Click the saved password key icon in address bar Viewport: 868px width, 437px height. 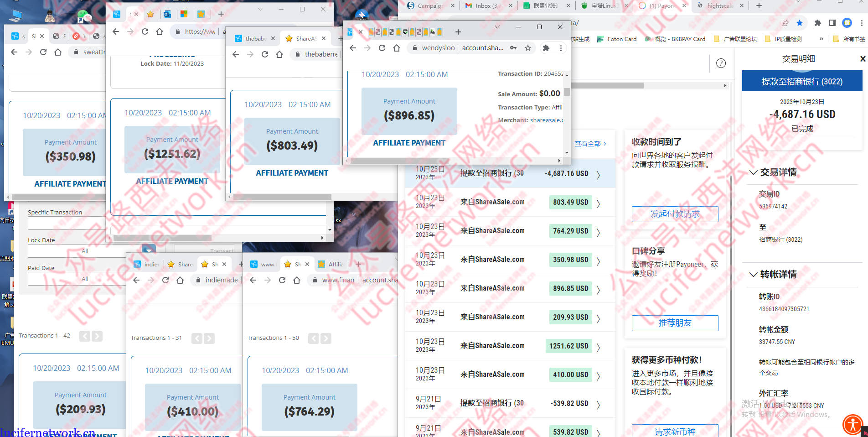(x=514, y=48)
